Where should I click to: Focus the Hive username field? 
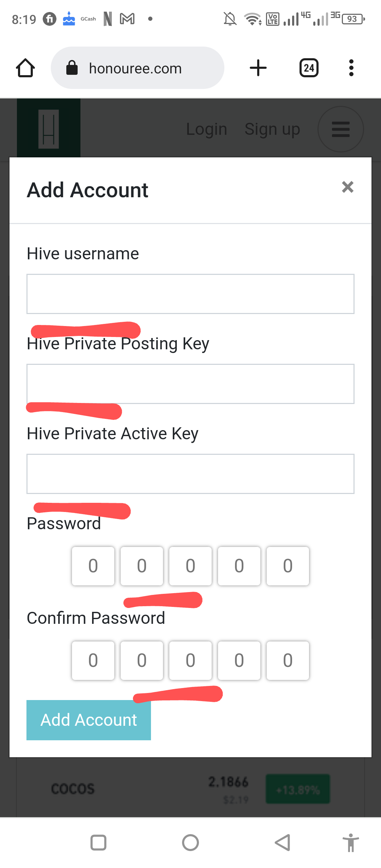(x=190, y=294)
